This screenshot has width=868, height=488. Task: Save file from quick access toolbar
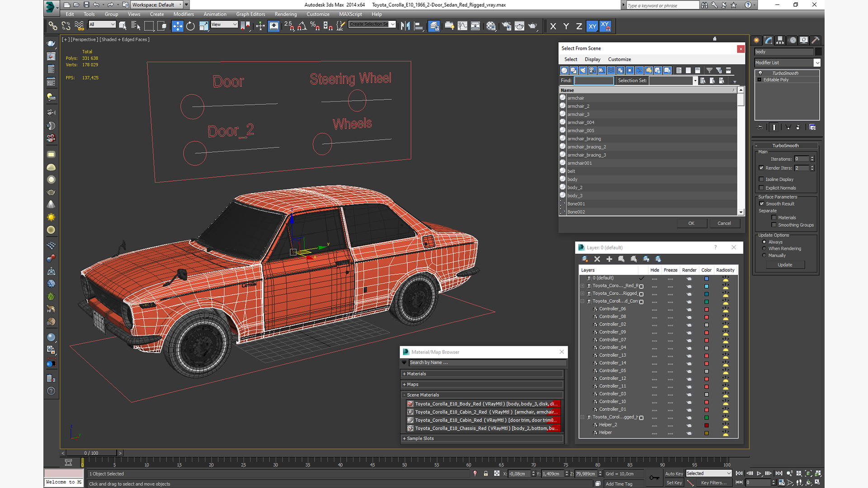pyautogui.click(x=86, y=5)
